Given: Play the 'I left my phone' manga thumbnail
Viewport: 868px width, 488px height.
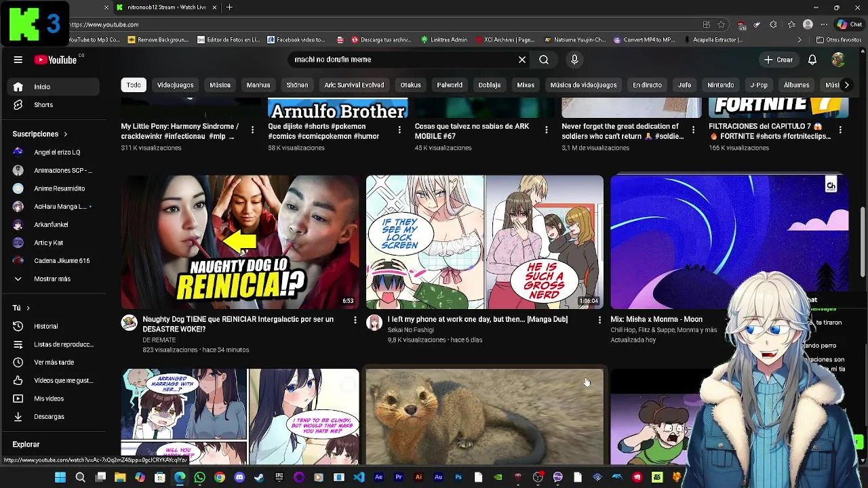Looking at the screenshot, I should pyautogui.click(x=485, y=242).
